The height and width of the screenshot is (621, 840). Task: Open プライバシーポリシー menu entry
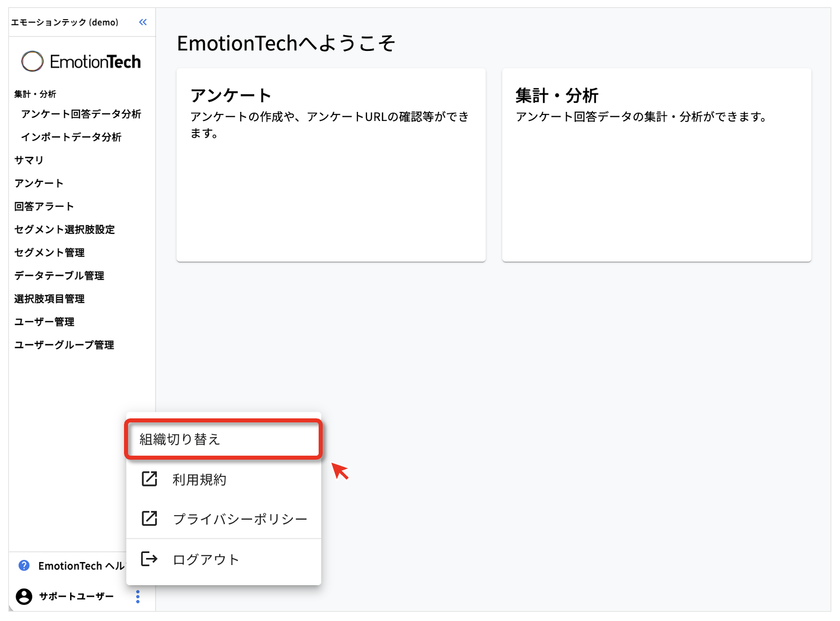click(239, 519)
